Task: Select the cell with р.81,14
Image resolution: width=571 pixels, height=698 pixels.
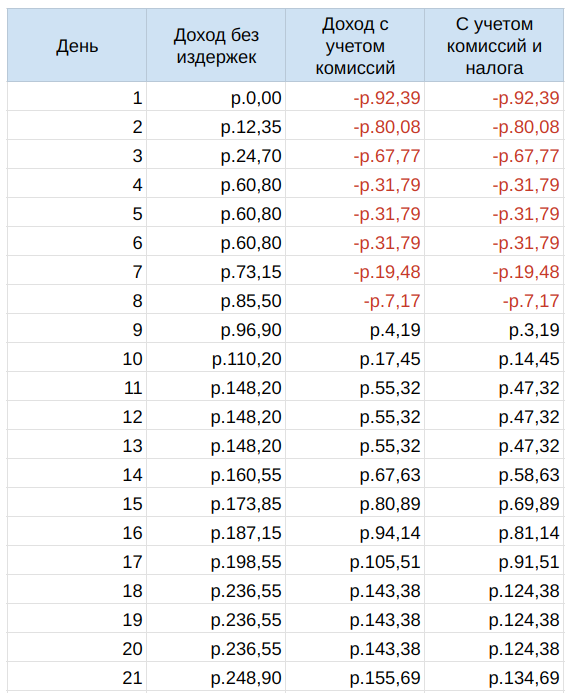Action: (494, 532)
